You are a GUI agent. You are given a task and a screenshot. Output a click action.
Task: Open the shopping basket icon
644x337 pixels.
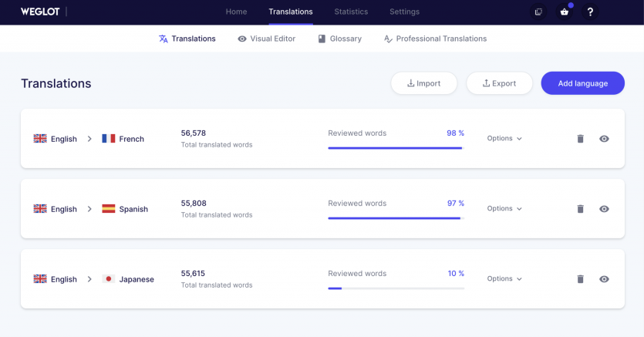click(565, 12)
